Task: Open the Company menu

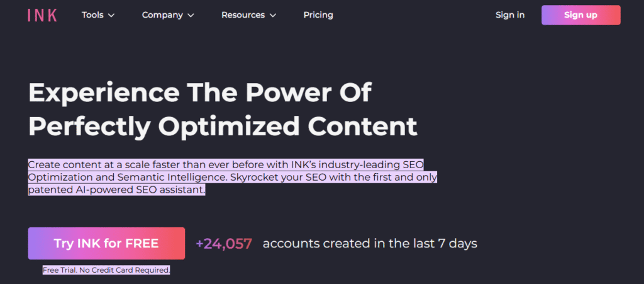Action: pos(162,15)
